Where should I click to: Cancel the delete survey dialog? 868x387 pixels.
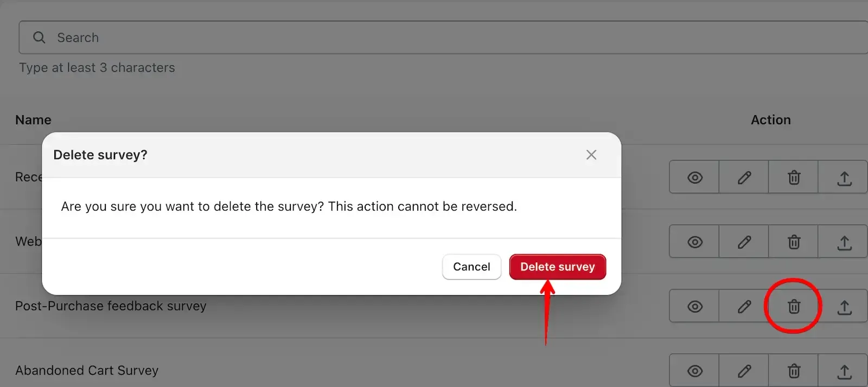471,267
